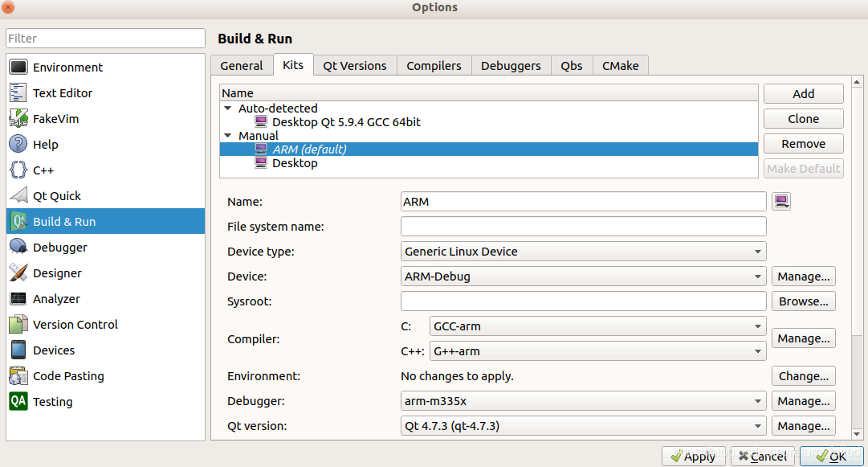Cancel the Options dialog
The width and height of the screenshot is (868, 467).
[763, 456]
